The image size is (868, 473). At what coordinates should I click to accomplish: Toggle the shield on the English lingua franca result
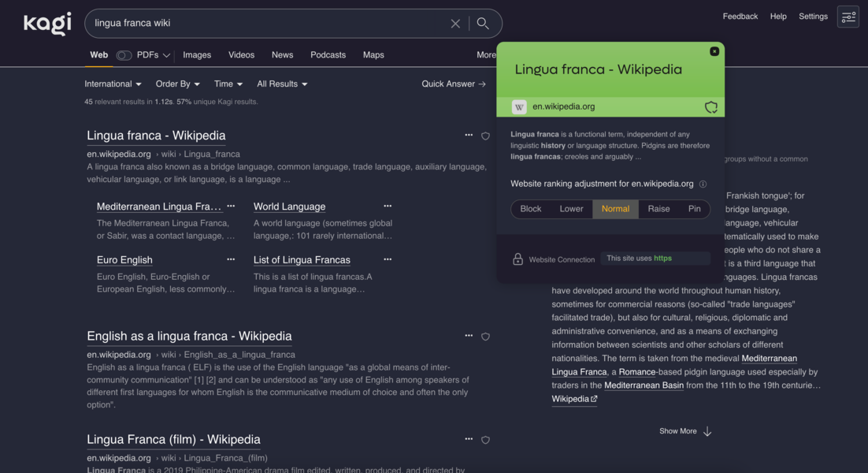tap(486, 336)
